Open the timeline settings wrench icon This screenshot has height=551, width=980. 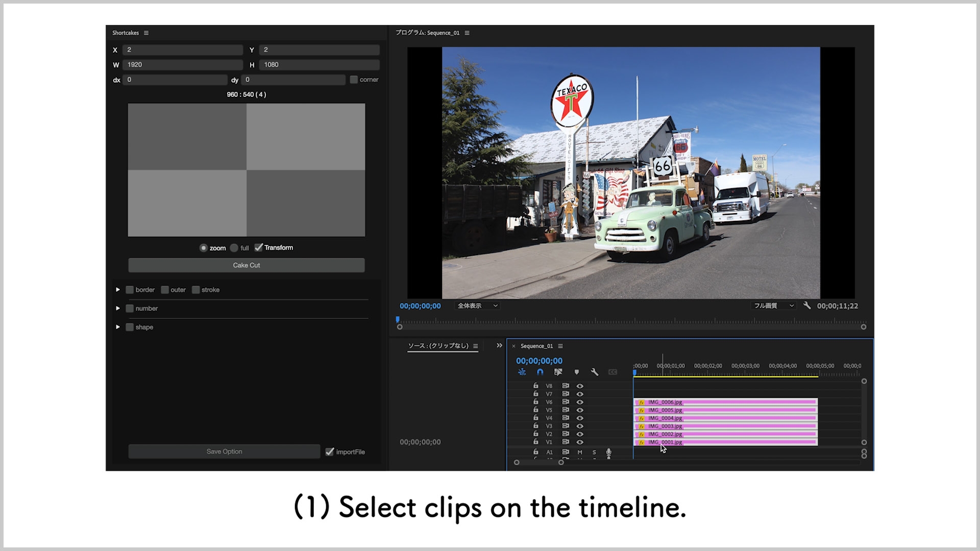pos(595,372)
